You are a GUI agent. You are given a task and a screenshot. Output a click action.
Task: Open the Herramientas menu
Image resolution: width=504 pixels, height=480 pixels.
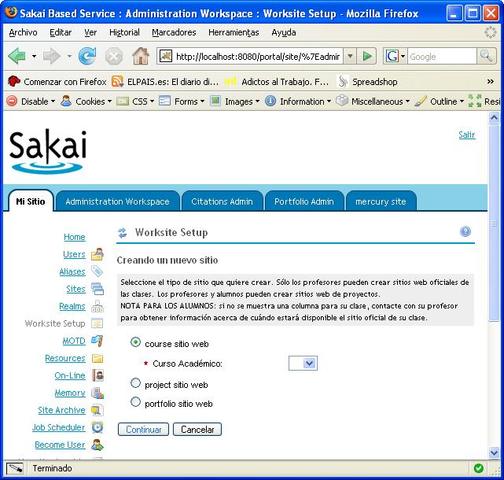[x=234, y=32]
